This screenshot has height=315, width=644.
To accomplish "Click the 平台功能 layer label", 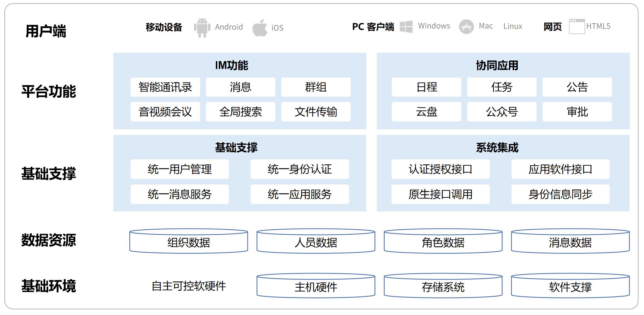I will tap(49, 91).
